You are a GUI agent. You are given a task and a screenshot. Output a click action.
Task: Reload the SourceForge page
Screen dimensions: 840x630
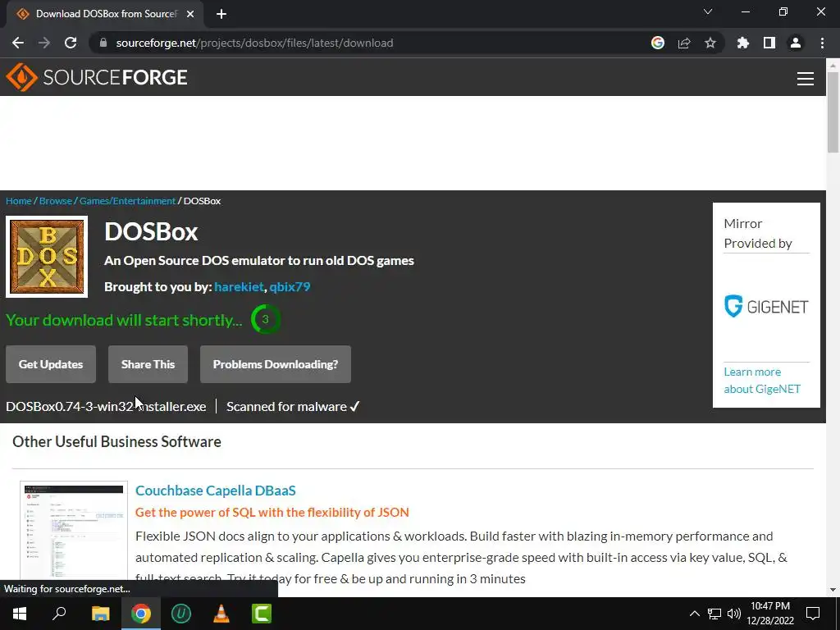[x=71, y=43]
